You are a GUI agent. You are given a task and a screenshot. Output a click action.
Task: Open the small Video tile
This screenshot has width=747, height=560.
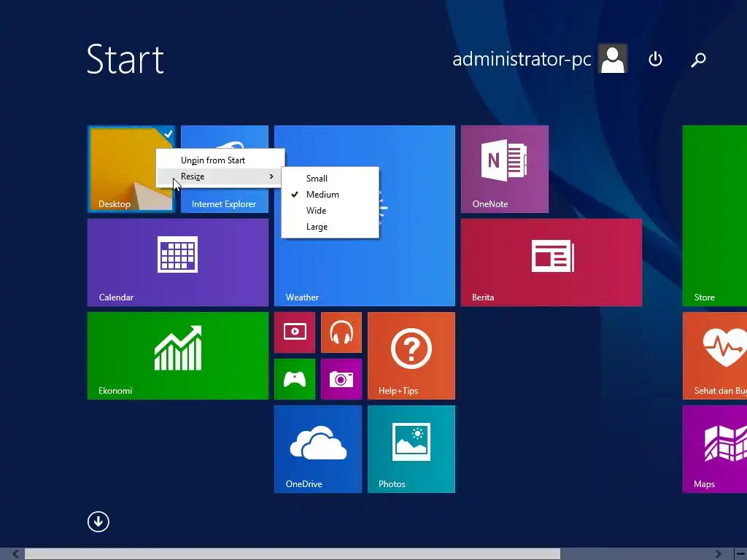pos(295,332)
